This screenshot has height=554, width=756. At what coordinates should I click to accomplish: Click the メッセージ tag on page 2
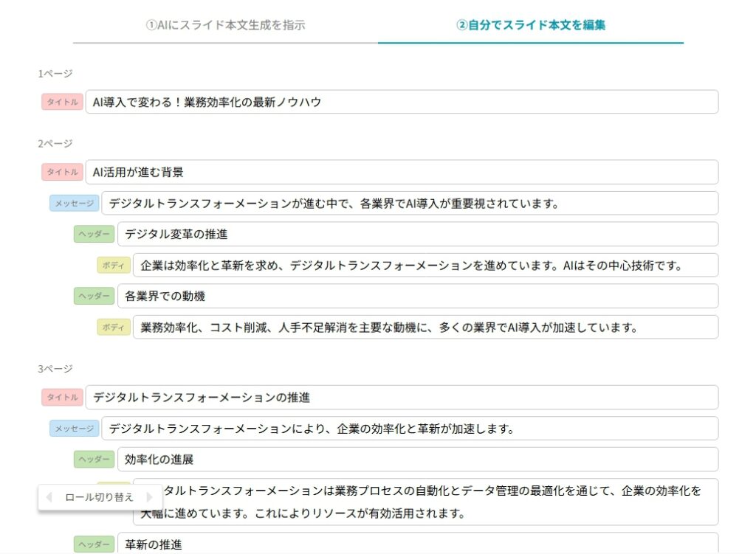pos(74,203)
